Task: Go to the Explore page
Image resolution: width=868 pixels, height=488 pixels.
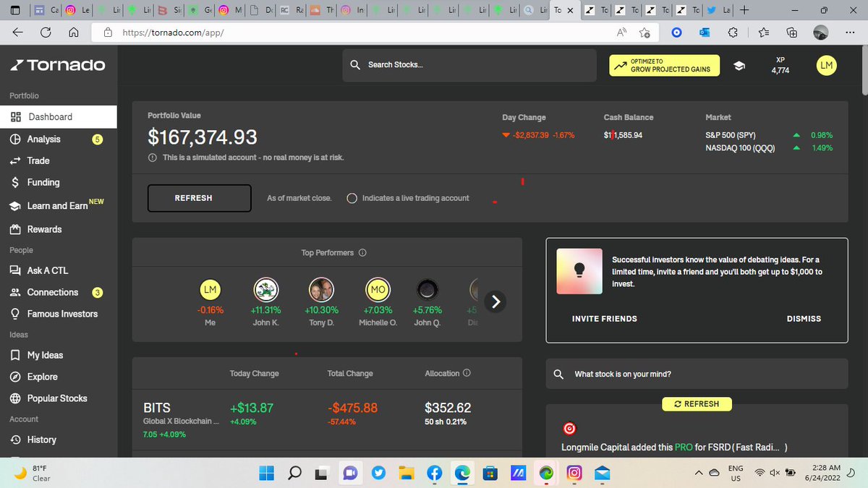Action: [42, 377]
